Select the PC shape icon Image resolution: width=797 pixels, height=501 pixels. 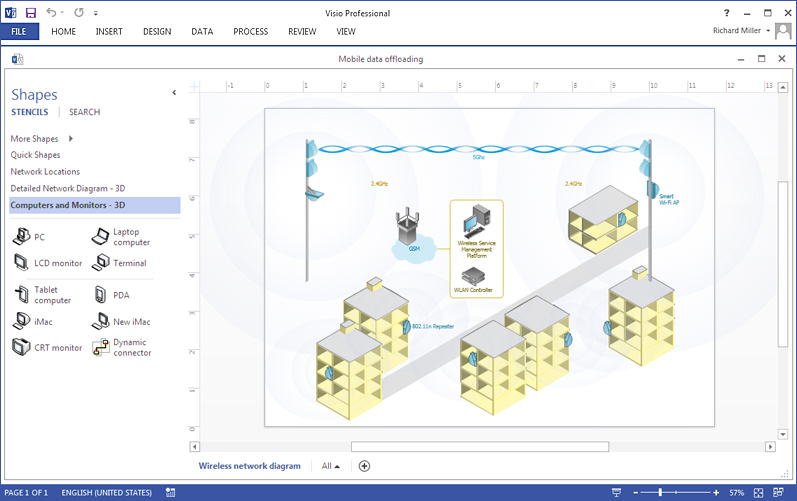(x=21, y=236)
